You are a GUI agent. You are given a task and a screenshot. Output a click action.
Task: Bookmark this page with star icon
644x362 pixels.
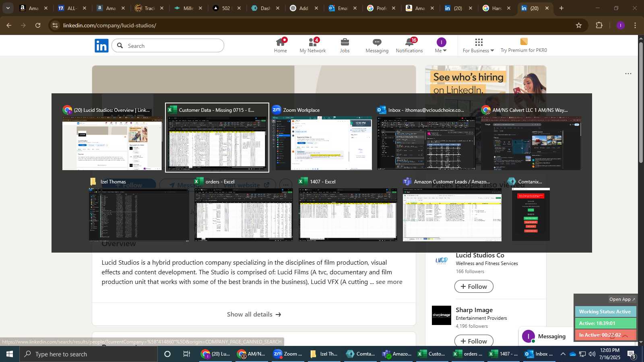579,25
